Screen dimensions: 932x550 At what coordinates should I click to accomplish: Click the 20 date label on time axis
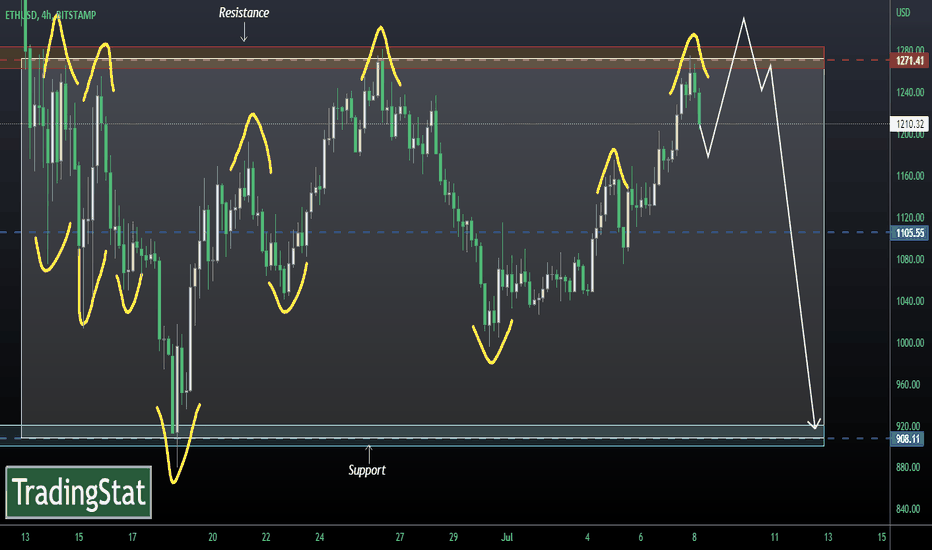click(213, 538)
